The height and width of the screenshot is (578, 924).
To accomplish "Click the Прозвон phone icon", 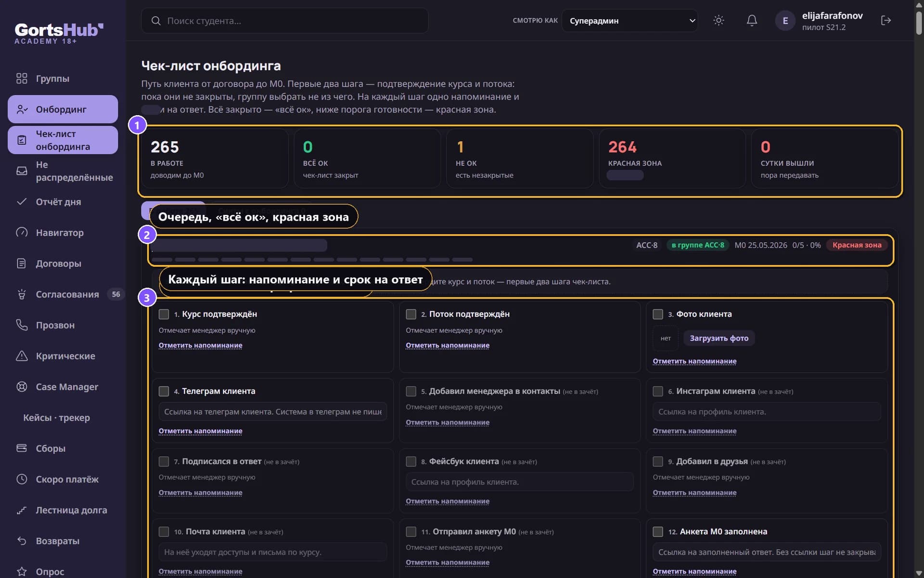I will click(22, 325).
